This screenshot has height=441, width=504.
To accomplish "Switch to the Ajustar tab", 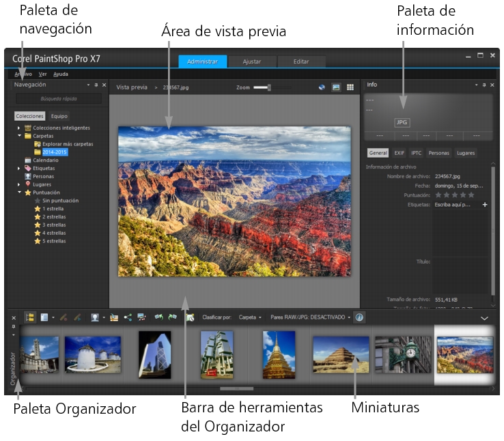I will (251, 61).
